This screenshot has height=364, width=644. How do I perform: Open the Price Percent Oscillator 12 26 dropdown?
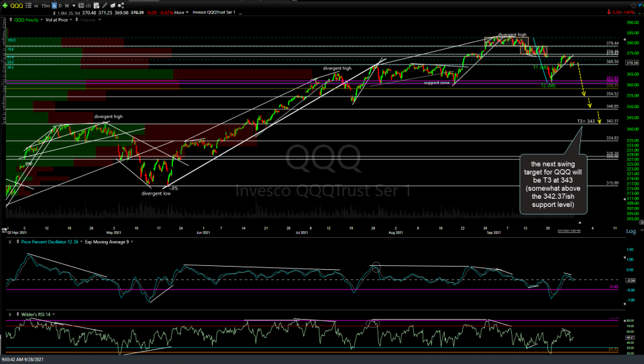81,242
